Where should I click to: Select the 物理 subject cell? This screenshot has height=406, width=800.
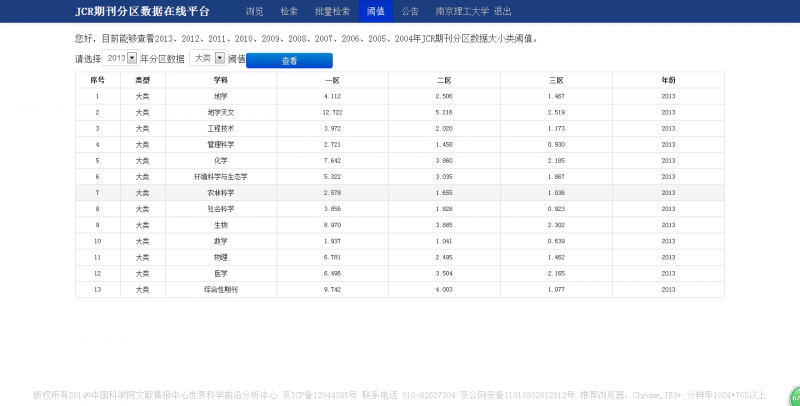(x=220, y=258)
